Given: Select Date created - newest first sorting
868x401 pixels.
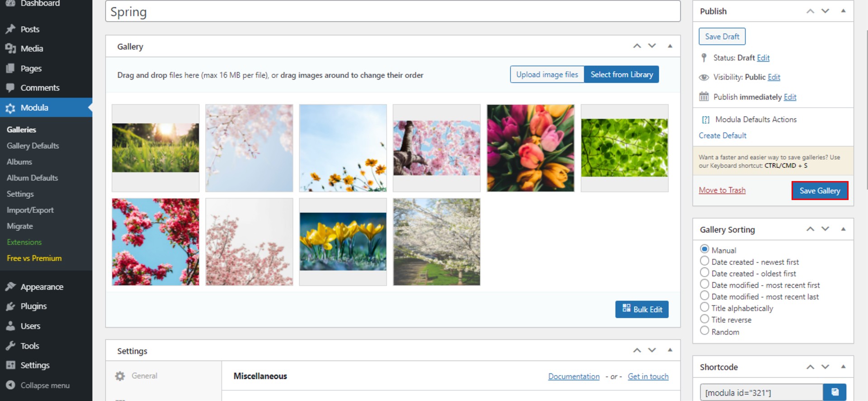Looking at the screenshot, I should [704, 261].
